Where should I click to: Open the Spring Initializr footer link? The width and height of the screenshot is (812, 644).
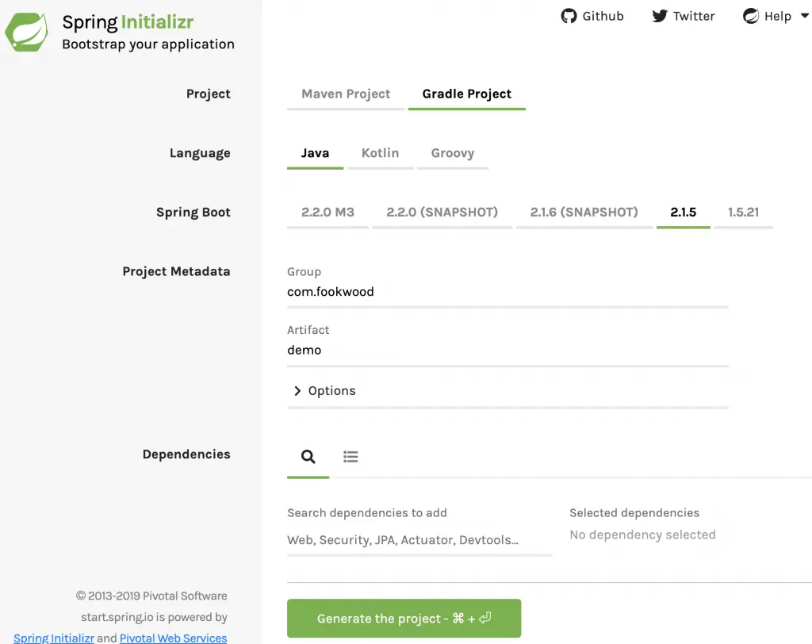point(53,638)
